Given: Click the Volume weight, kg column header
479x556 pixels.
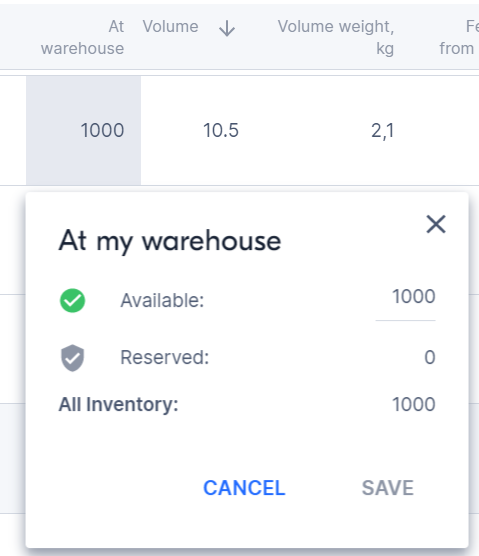Looking at the screenshot, I should point(336,37).
